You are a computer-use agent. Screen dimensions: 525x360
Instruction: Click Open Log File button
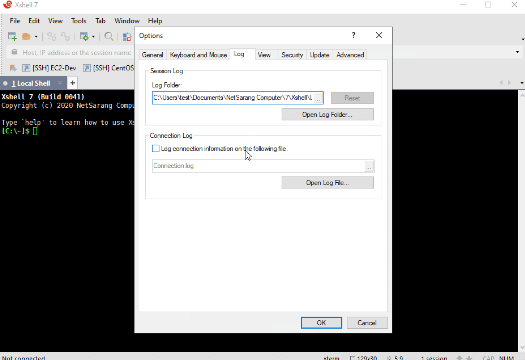point(327,183)
